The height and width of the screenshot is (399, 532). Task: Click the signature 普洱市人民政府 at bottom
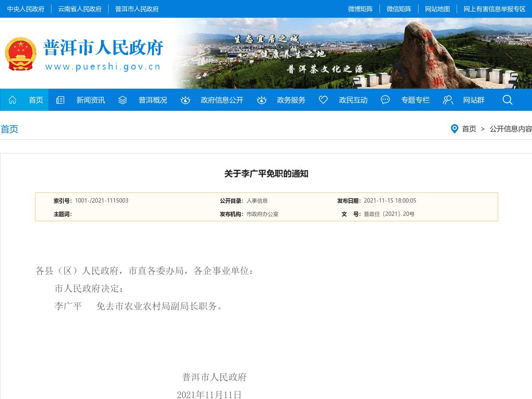(x=215, y=377)
